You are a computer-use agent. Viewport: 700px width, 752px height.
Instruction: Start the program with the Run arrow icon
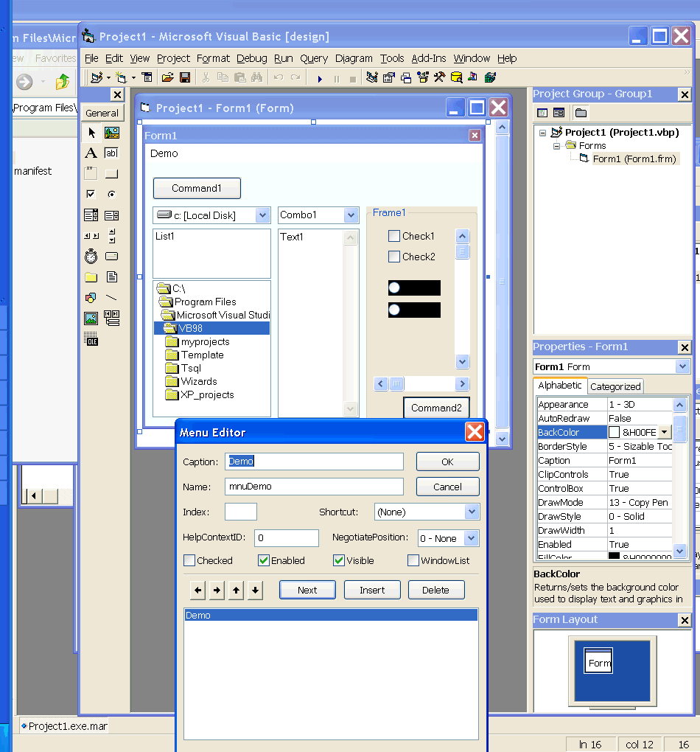pos(320,79)
